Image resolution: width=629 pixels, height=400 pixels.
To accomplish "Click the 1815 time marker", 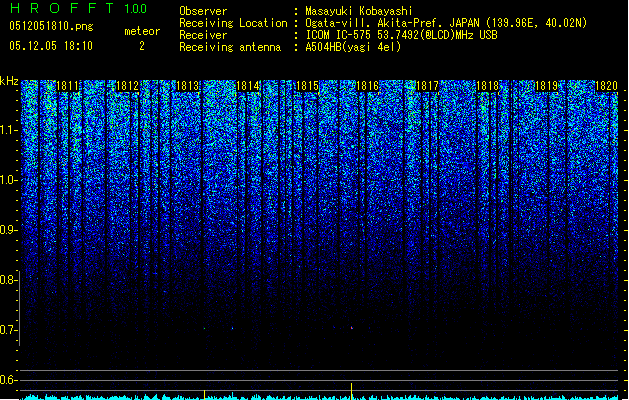I will [x=307, y=86].
